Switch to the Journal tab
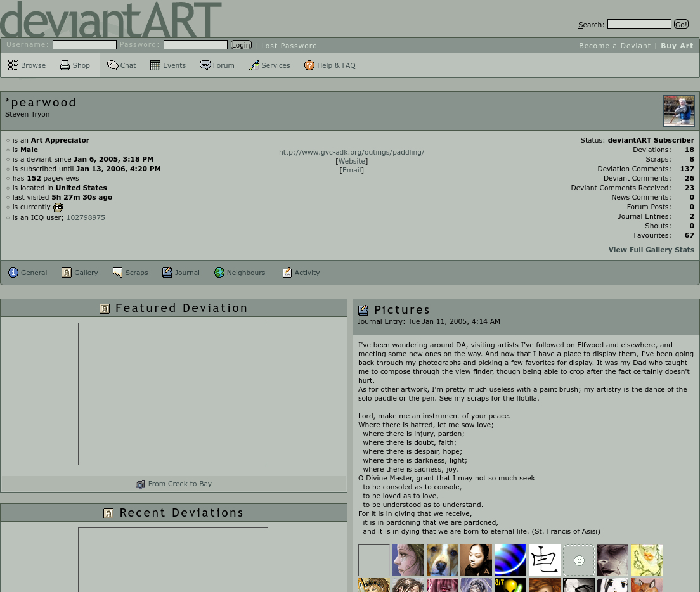 tap(187, 273)
